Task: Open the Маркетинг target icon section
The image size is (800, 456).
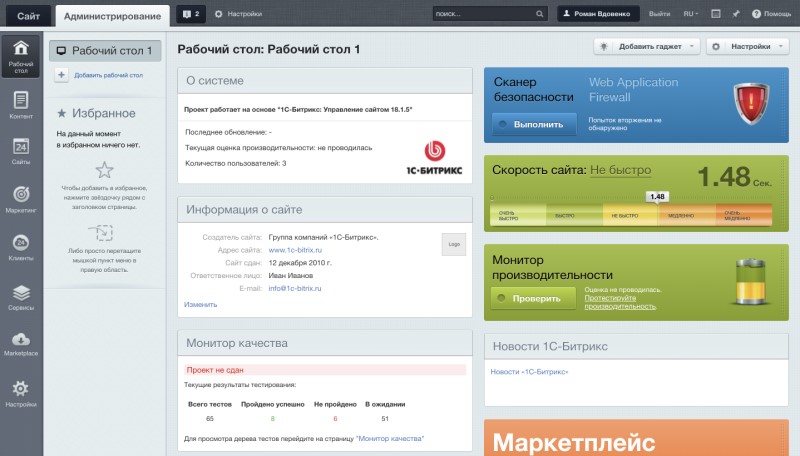Action: coord(21,197)
